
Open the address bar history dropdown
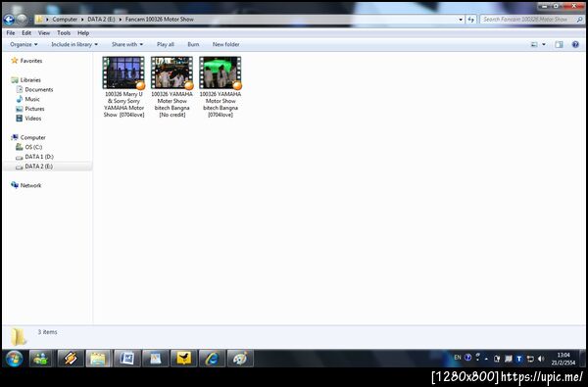tap(461, 20)
